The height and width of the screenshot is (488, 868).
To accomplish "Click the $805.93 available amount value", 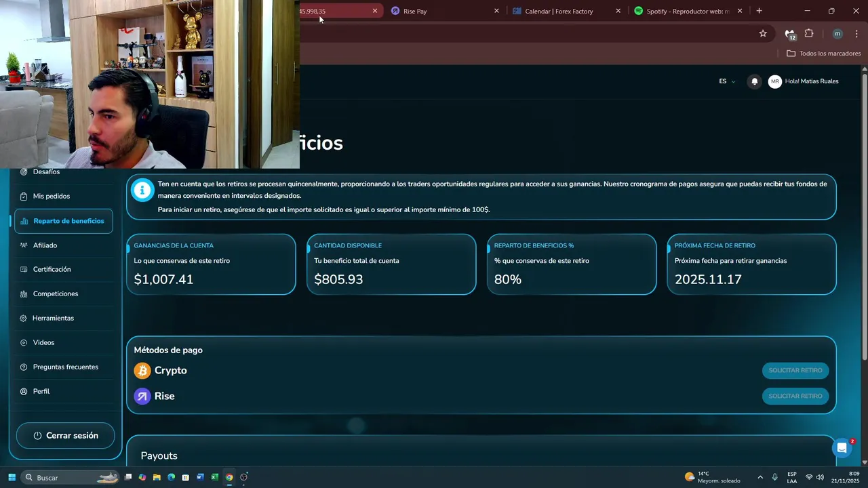I will [338, 279].
